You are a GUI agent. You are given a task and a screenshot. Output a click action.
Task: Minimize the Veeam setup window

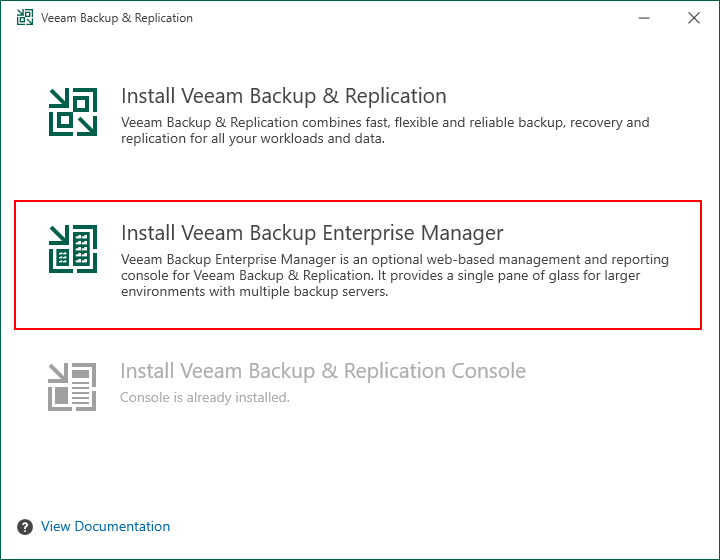pos(644,18)
